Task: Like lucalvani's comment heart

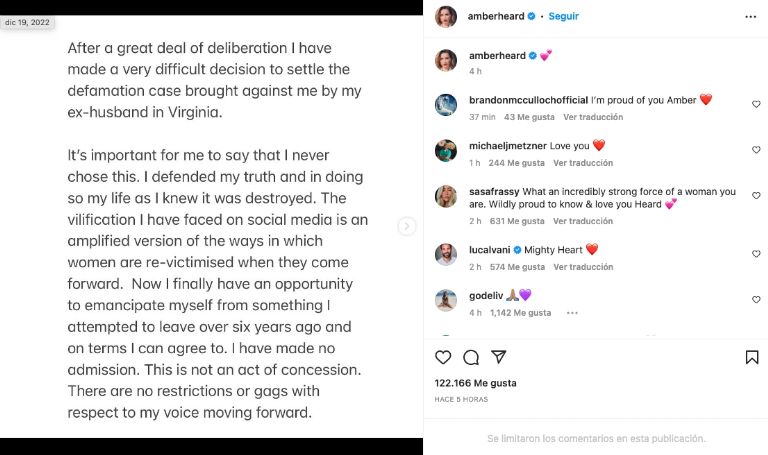Action: [x=756, y=254]
